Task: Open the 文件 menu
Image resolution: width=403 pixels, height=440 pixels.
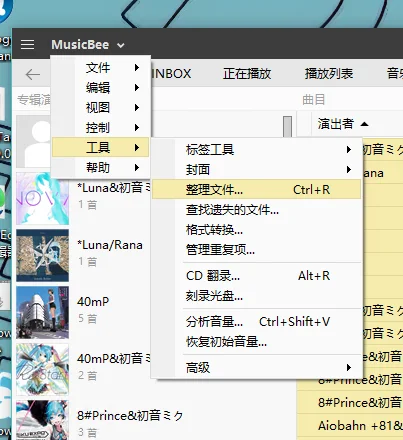Action: [101, 68]
